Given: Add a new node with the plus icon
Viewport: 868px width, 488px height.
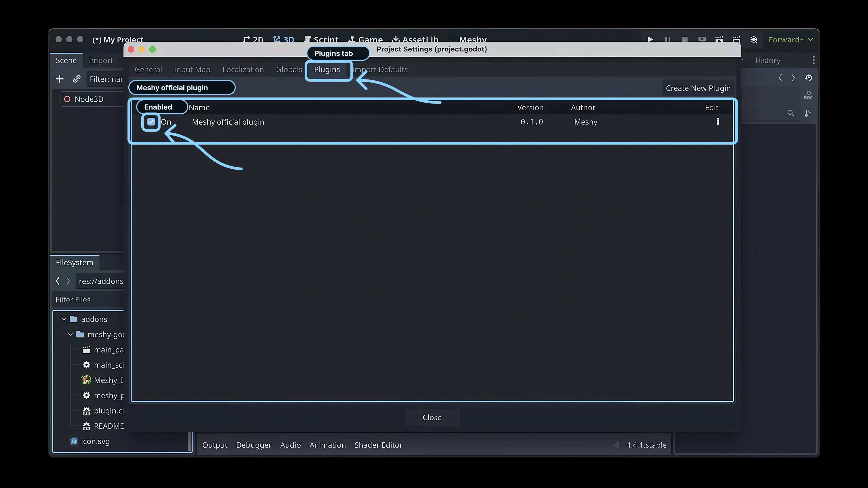Looking at the screenshot, I should [60, 79].
